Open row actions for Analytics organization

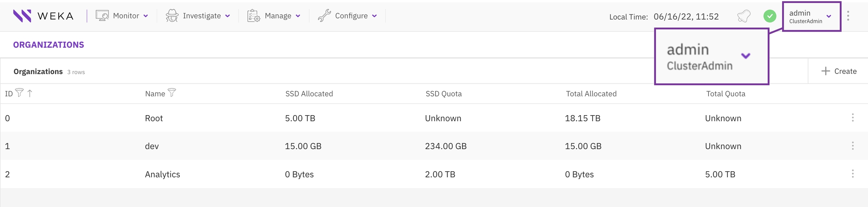point(853,174)
